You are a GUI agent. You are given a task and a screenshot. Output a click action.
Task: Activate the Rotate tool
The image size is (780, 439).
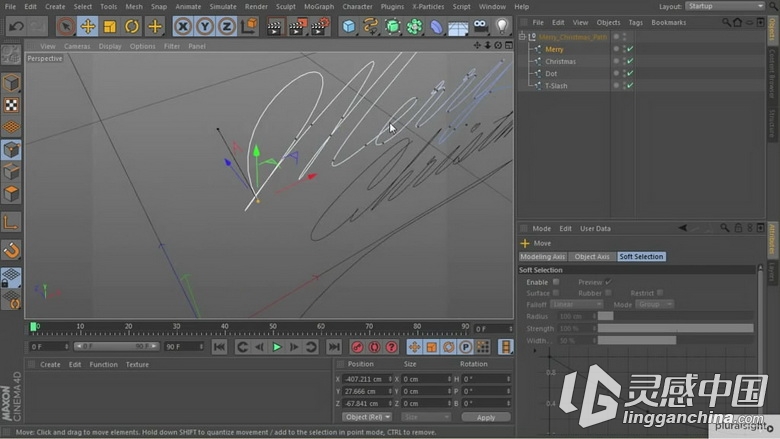(131, 26)
